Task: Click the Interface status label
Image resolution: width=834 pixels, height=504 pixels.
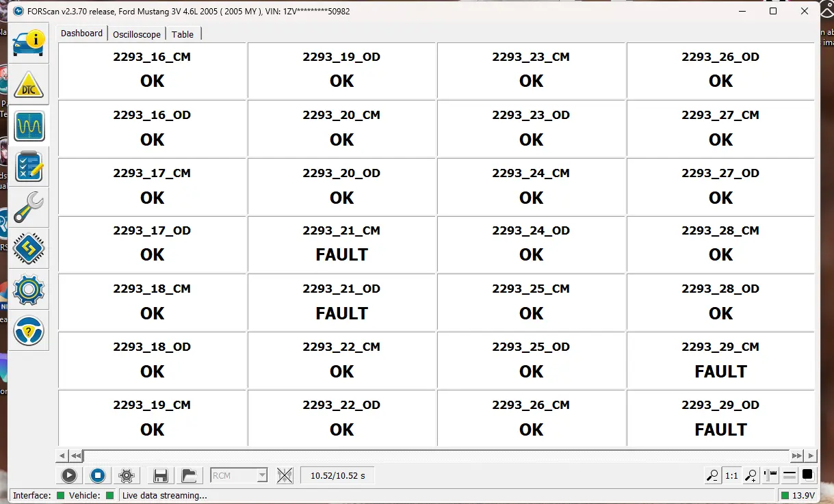Action: coord(32,495)
